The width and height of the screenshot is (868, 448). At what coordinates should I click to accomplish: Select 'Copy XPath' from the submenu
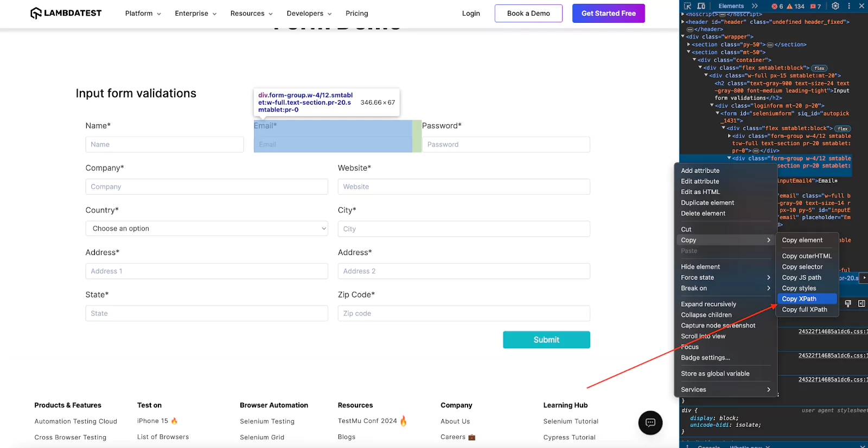(x=799, y=299)
